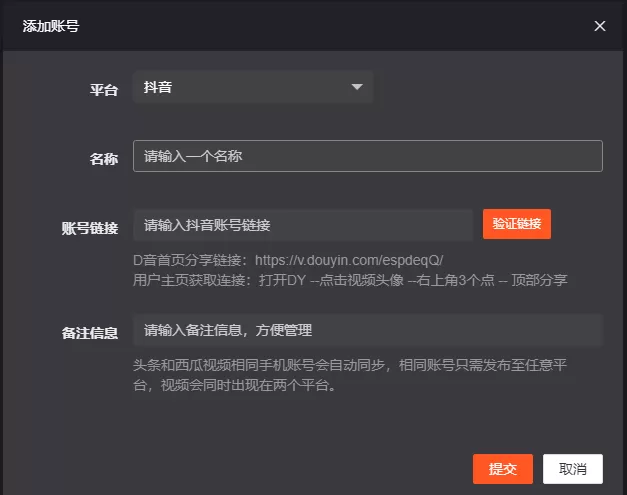Click the 头条和西瓜视频 sync notice text
This screenshot has width=627, height=495.
[355, 374]
